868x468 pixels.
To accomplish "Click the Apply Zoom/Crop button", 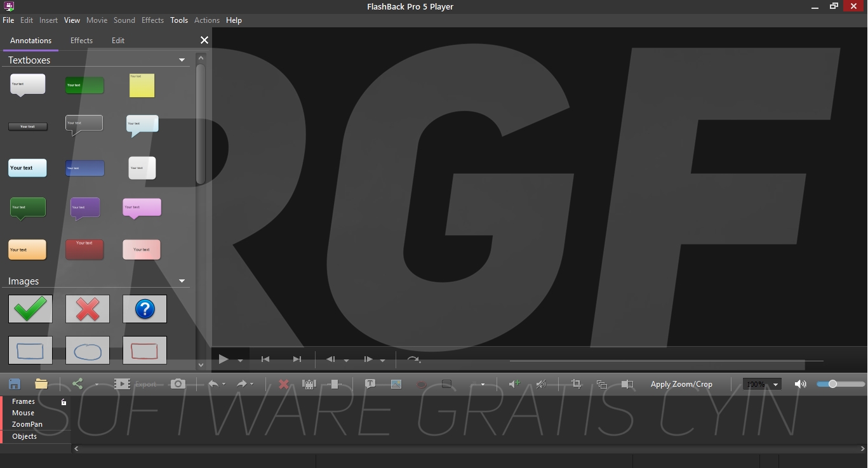I will pos(681,384).
